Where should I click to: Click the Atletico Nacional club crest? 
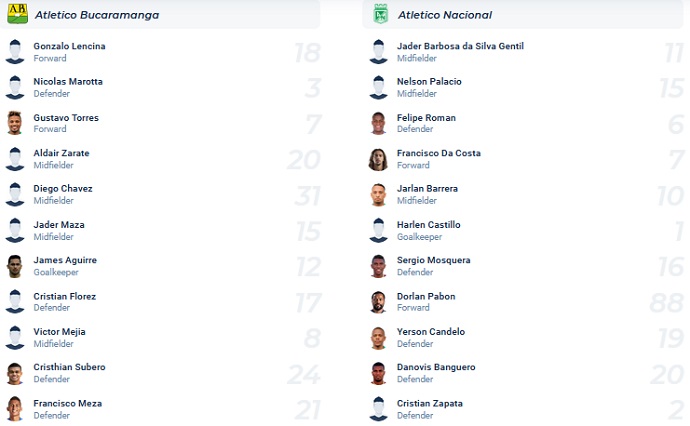point(380,14)
